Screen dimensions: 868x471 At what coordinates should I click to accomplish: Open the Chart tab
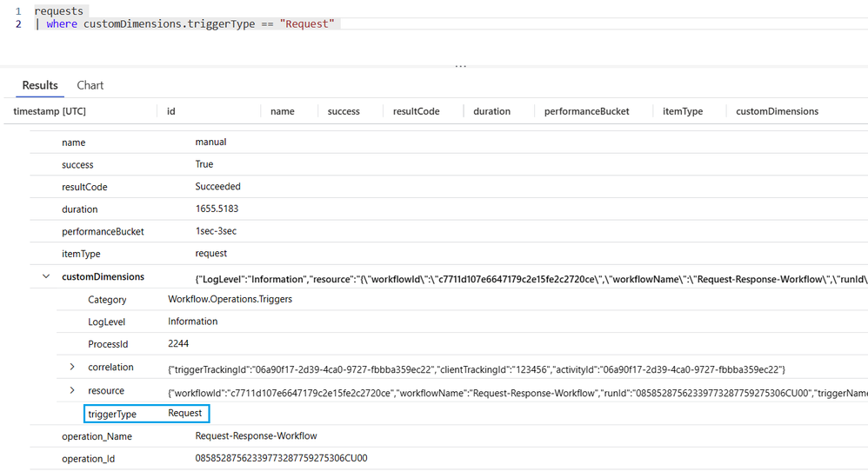tap(90, 85)
